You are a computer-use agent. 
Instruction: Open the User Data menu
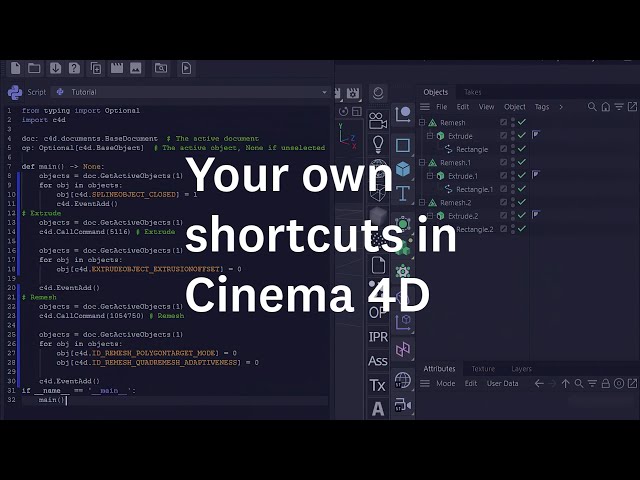pos(502,384)
